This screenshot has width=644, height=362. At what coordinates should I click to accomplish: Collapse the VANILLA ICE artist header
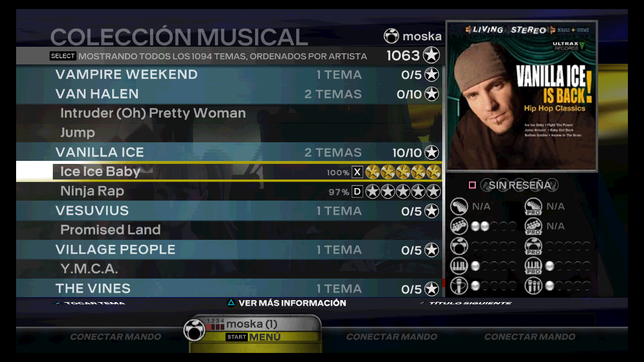(x=229, y=152)
